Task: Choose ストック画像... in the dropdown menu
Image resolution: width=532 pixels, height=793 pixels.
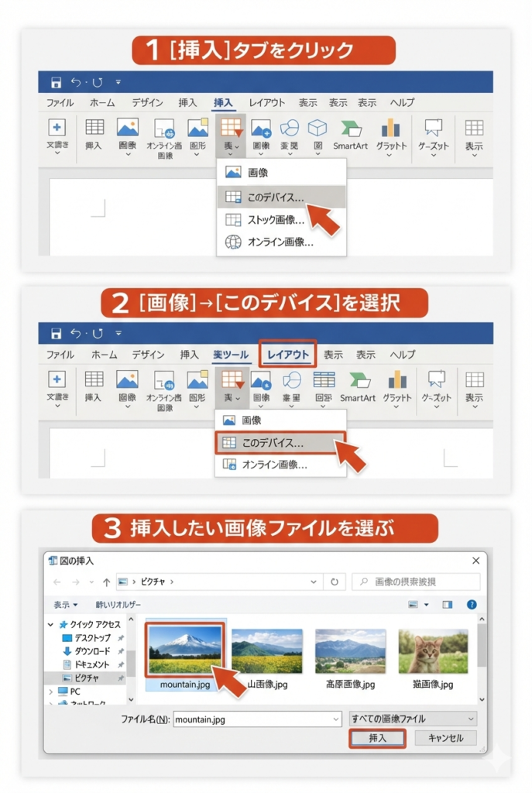Action: pos(281,219)
